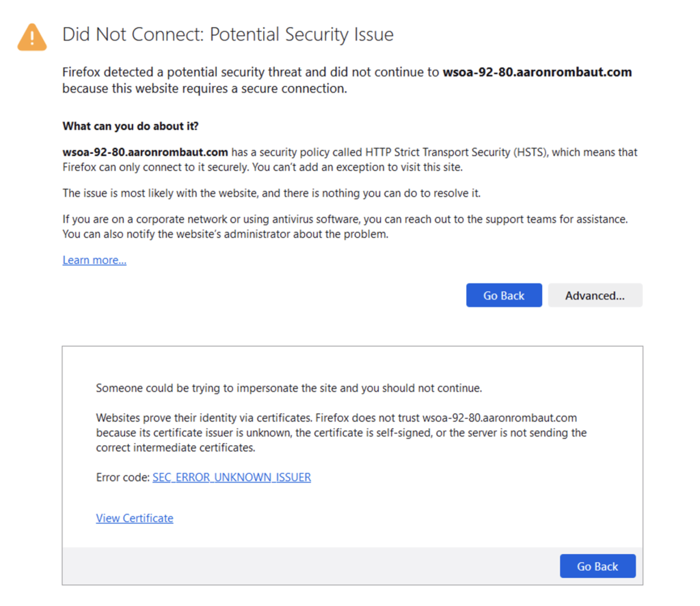Click 'The issue is most likely with the website' line

pyautogui.click(x=271, y=193)
